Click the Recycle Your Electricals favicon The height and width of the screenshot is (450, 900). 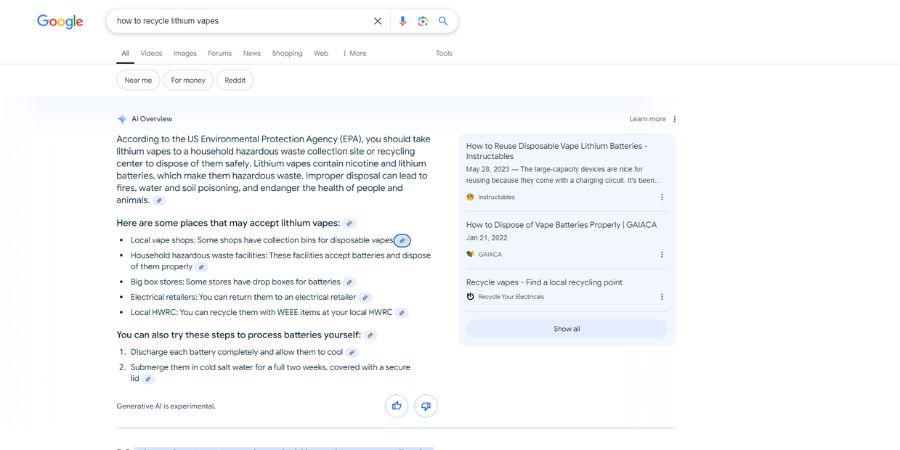[x=471, y=297]
